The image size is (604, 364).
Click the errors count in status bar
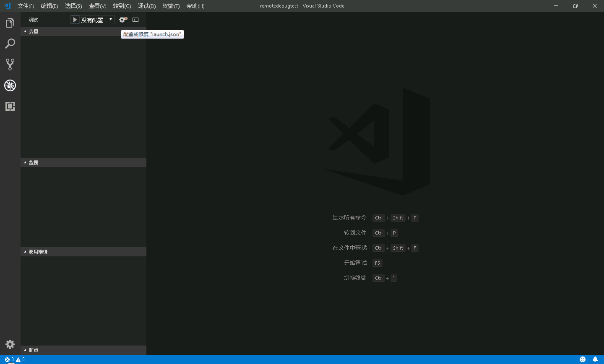tap(9, 359)
